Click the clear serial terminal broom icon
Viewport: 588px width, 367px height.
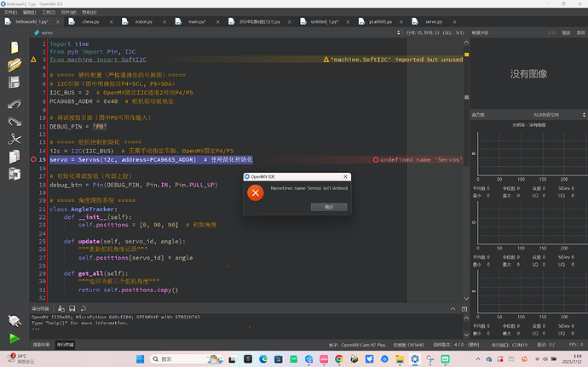point(61,308)
